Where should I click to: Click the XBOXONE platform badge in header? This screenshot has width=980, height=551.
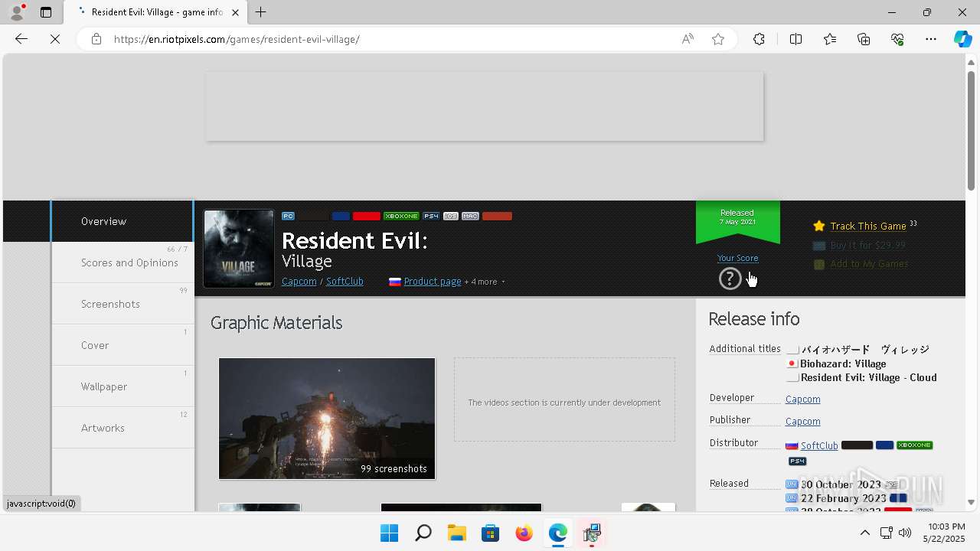click(x=401, y=216)
